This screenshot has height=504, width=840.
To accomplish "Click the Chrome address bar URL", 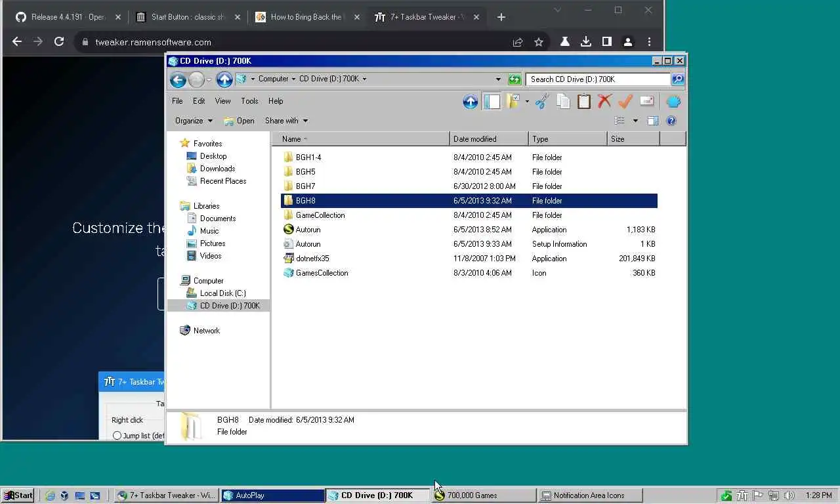I will coord(153,42).
